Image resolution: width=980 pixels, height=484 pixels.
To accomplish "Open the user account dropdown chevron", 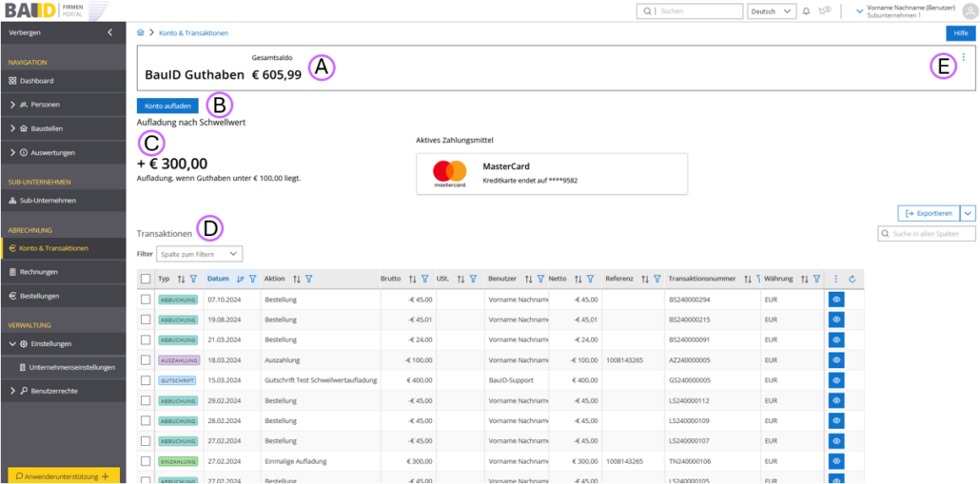I will (x=859, y=11).
